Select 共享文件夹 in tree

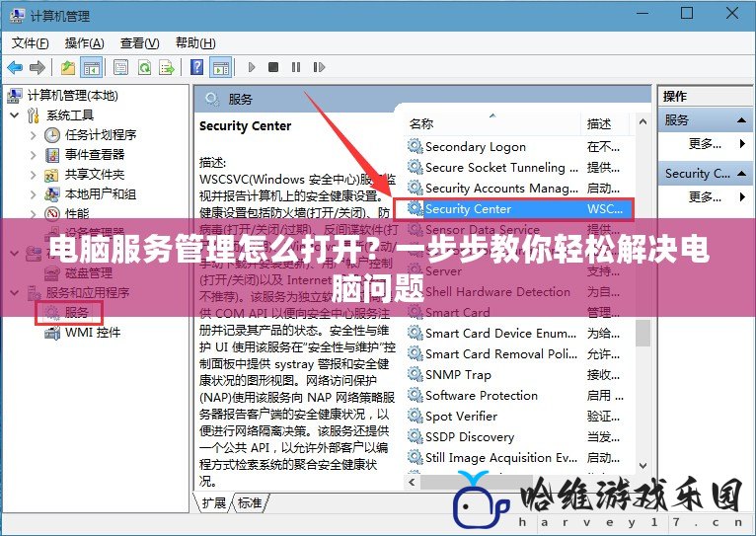coord(95,175)
